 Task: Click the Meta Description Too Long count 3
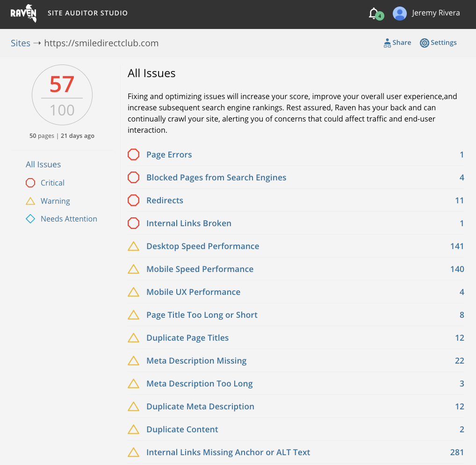(462, 384)
